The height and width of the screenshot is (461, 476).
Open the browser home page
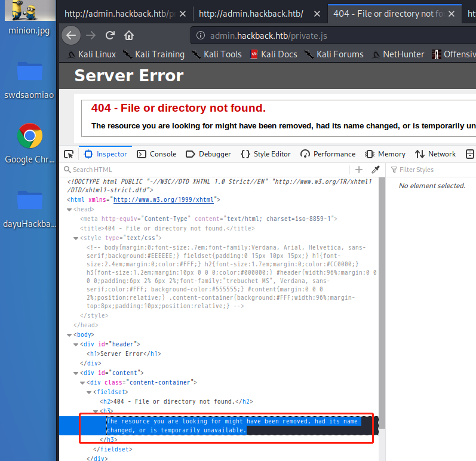(x=129, y=35)
